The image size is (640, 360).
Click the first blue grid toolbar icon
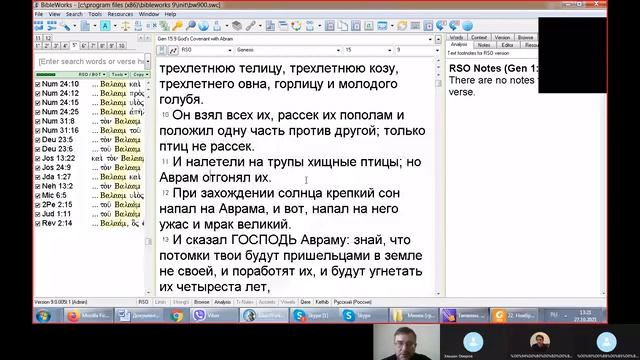click(39, 26)
